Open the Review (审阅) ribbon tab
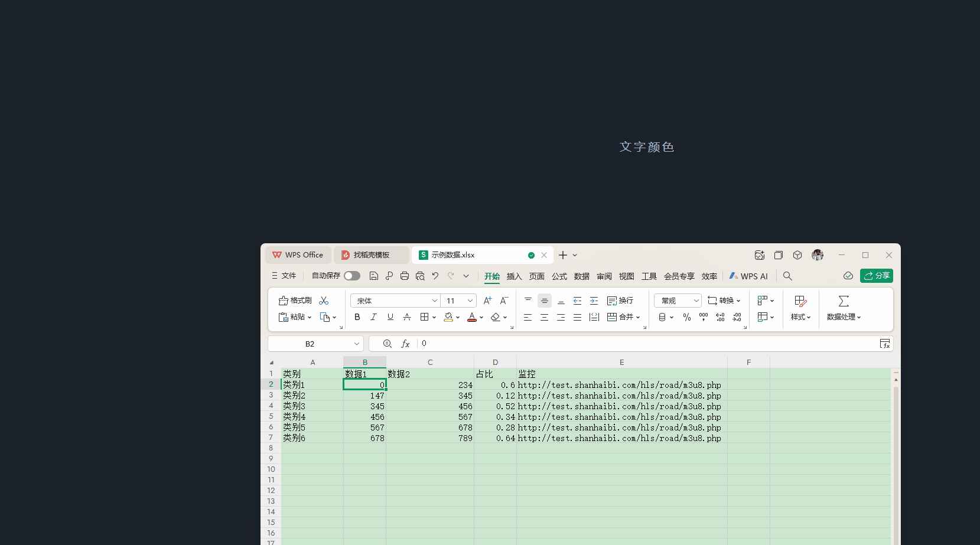Image resolution: width=980 pixels, height=545 pixels. tap(604, 276)
